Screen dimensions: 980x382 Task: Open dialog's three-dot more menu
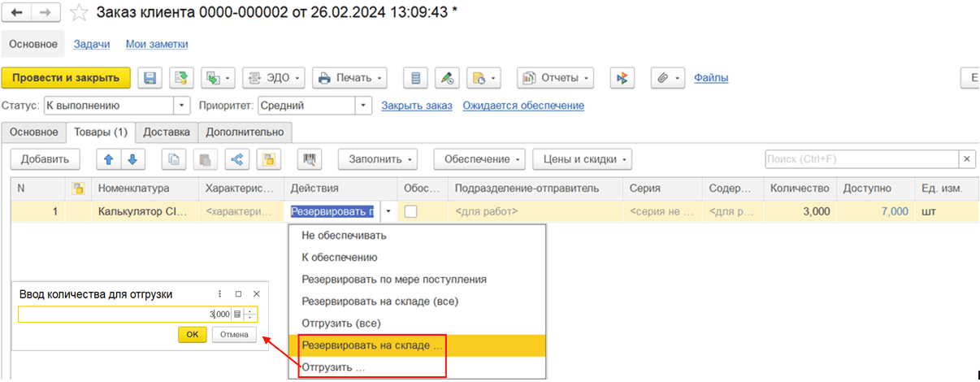(220, 294)
